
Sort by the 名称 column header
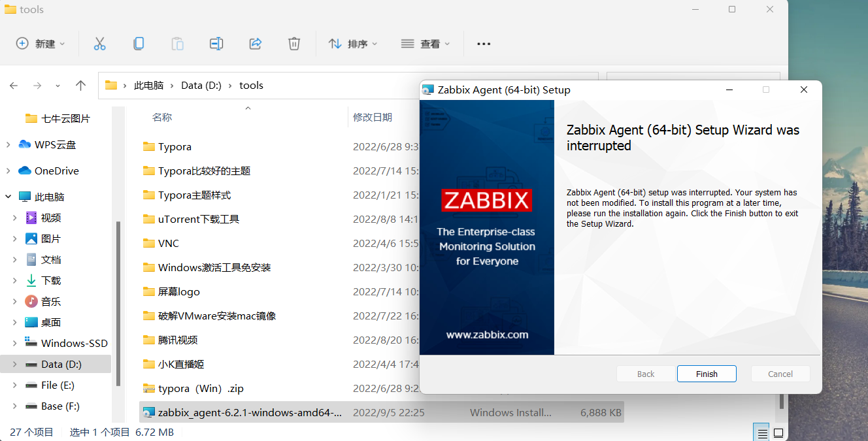pyautogui.click(x=162, y=117)
